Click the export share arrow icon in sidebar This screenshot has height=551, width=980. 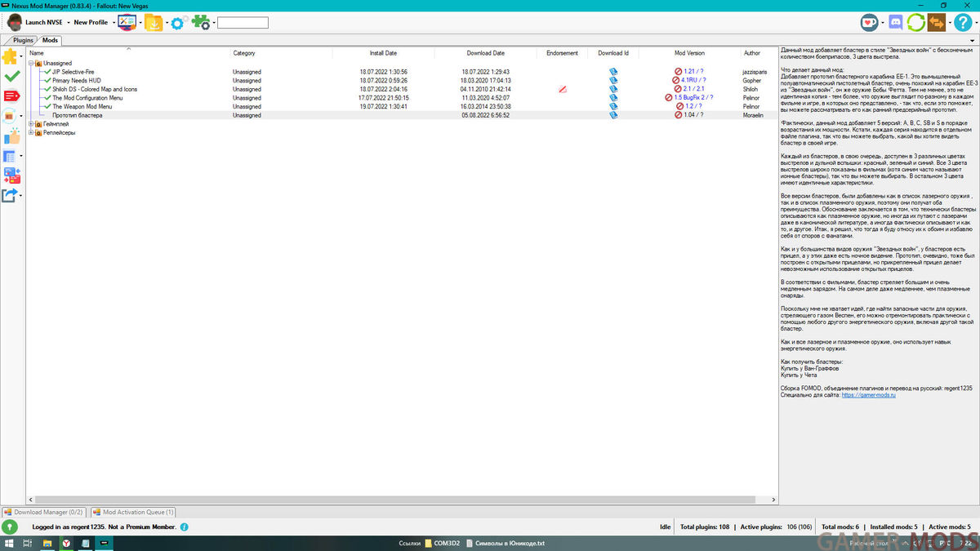point(9,195)
